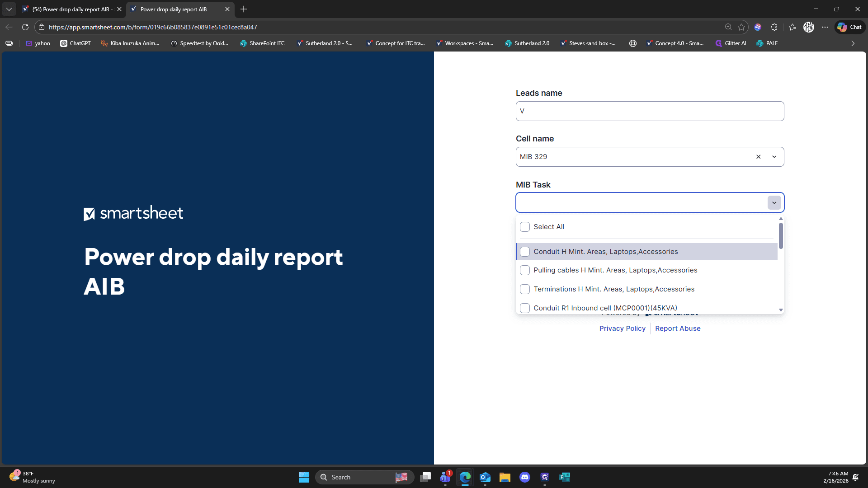
Task: Reload the page
Action: [25, 27]
